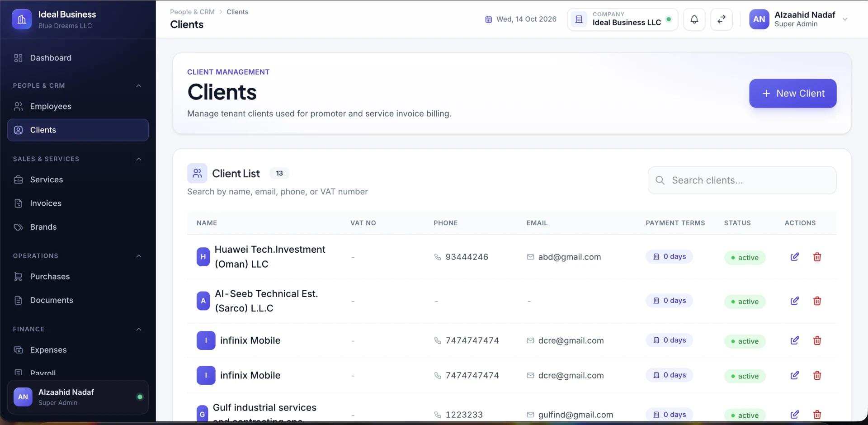This screenshot has height=425, width=868.
Task: Focus the Search clients field
Action: (x=742, y=180)
